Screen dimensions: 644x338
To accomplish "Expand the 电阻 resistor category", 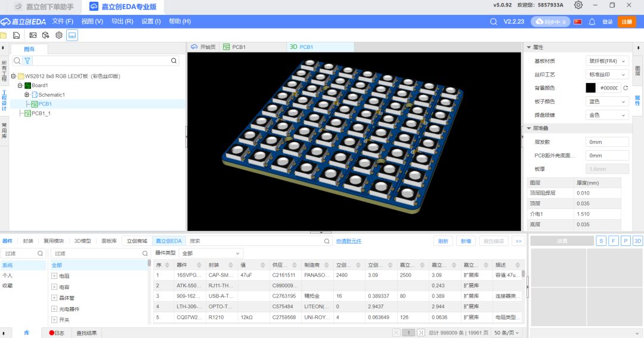I will coord(54,276).
